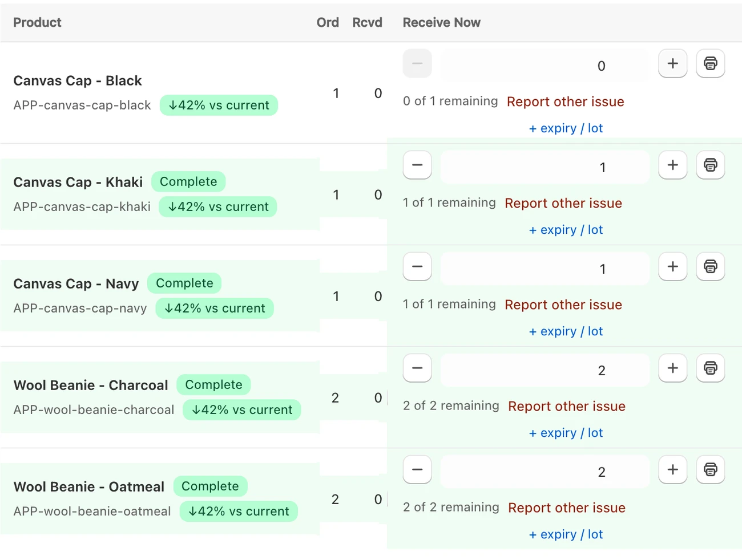Select the Complete badge for Wool Beanie - Oatmeal
The width and height of the screenshot is (742, 560).
210,486
